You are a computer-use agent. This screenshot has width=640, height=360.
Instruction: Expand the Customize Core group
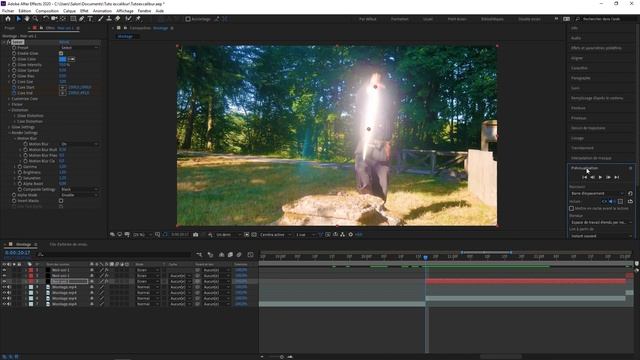tap(9, 99)
